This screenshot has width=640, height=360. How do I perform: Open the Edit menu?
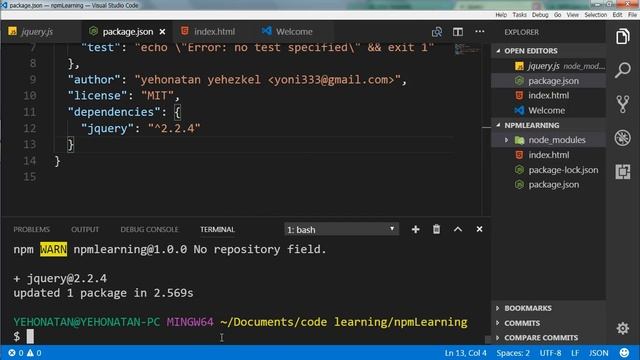click(617, 15)
